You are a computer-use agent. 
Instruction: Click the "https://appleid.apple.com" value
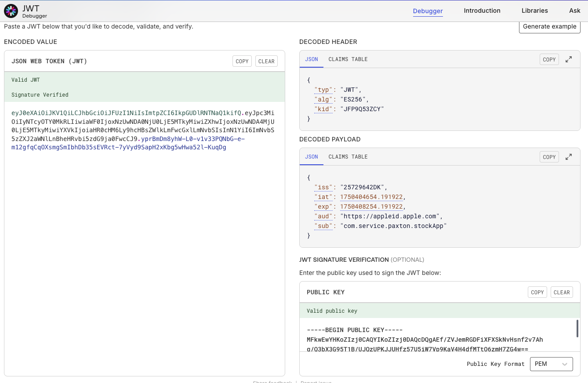coord(390,216)
